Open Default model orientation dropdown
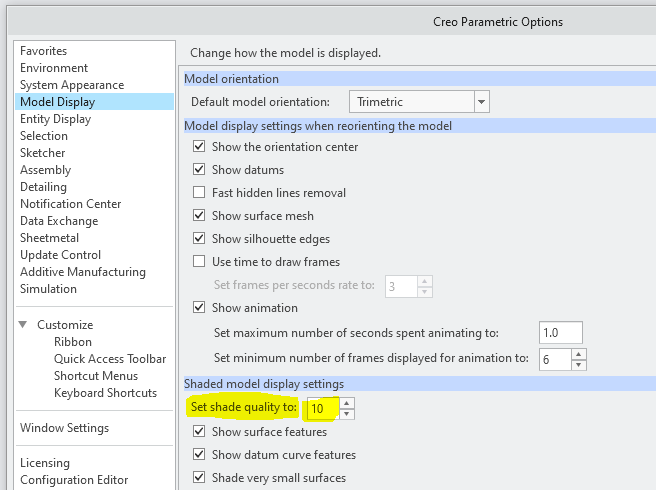 pos(481,102)
